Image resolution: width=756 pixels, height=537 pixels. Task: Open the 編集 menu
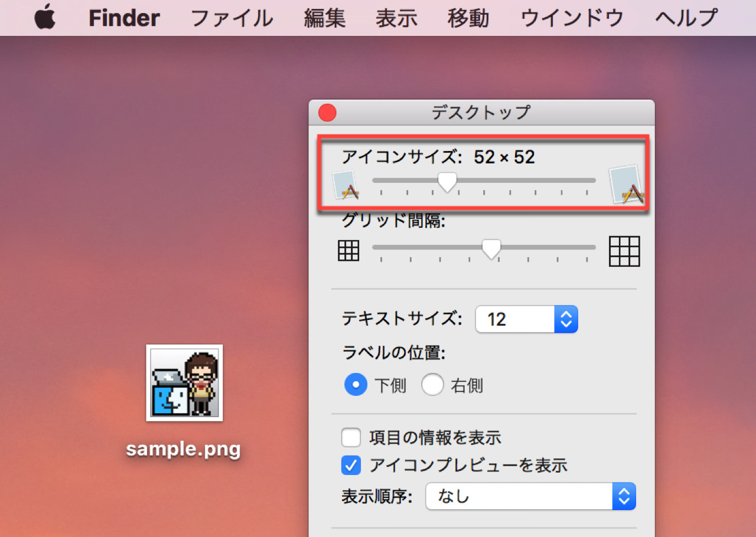[324, 18]
